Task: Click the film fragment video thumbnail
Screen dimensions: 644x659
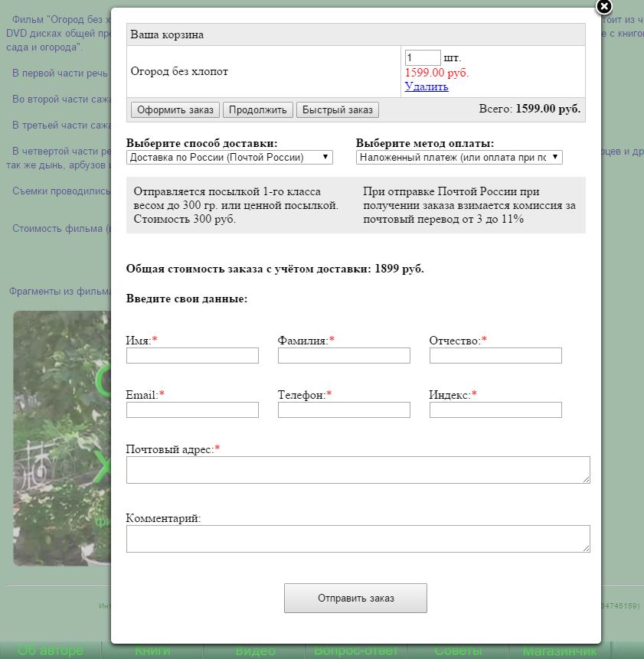Action: tap(62, 439)
